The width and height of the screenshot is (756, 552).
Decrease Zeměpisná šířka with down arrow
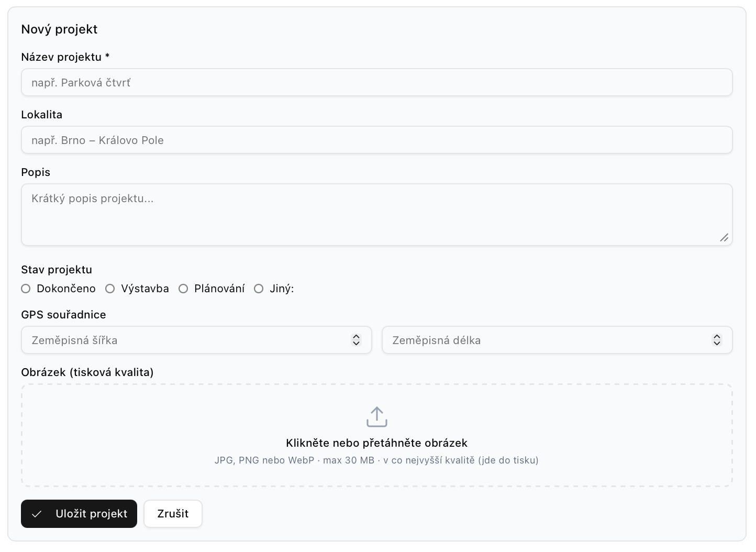[356, 344]
